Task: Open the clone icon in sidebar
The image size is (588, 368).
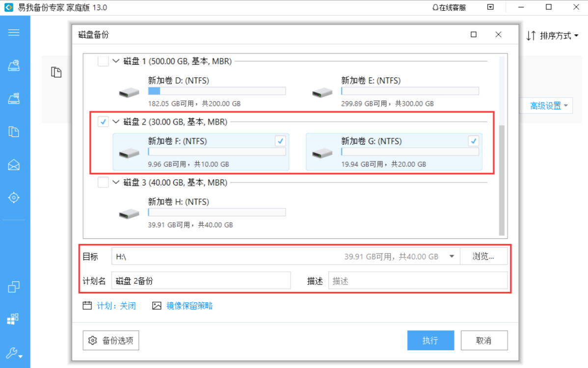Action: point(14,287)
